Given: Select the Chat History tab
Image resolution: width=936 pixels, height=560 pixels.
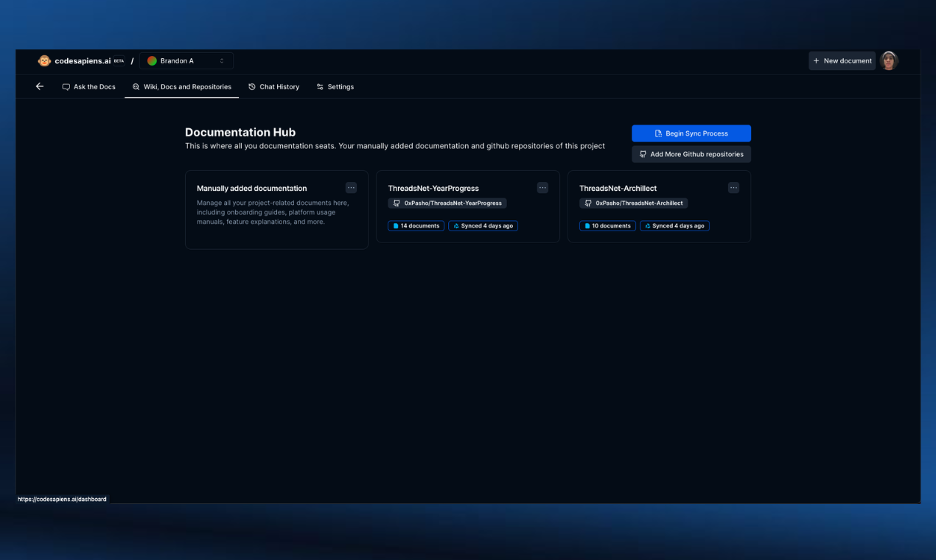Looking at the screenshot, I should point(273,86).
